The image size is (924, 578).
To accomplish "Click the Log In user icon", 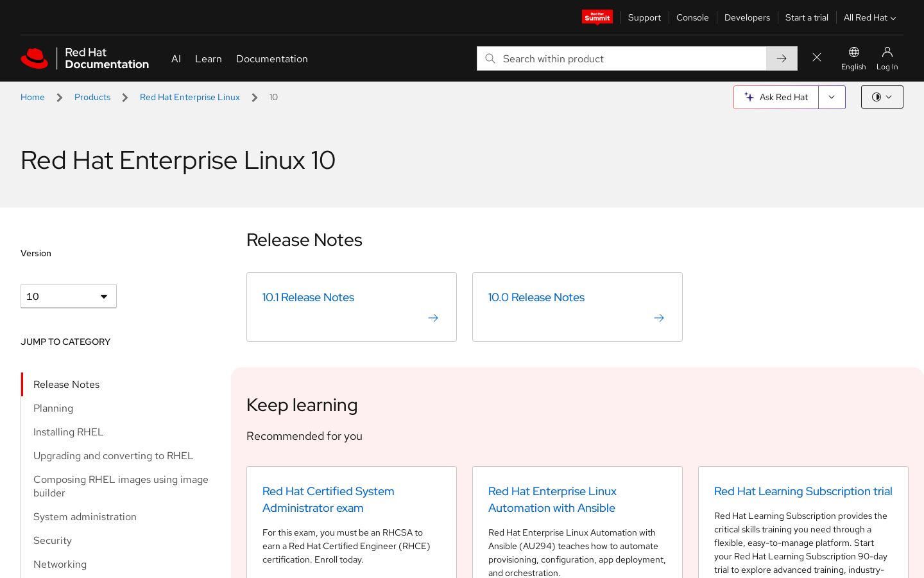I will point(887,58).
